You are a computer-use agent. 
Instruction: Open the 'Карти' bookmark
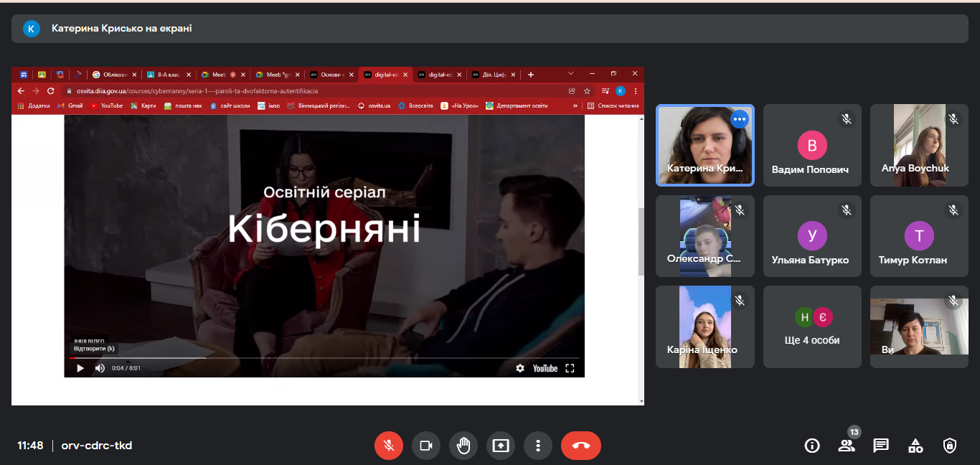point(143,105)
